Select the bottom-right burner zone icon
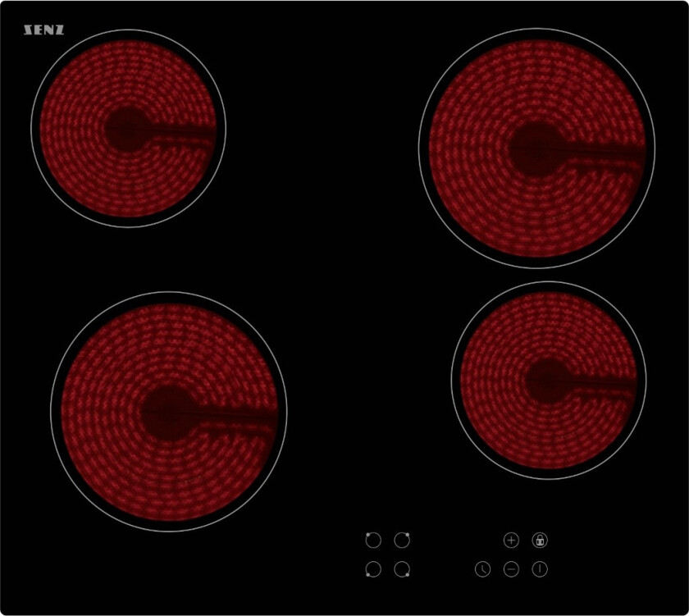Viewport: 689px width, 616px height. coord(401,568)
